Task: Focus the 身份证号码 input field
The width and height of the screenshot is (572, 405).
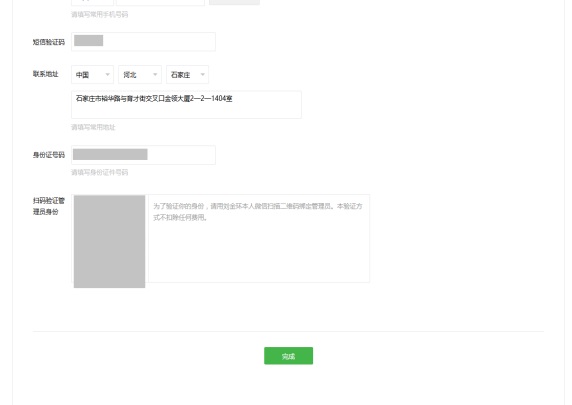Action: click(143, 155)
